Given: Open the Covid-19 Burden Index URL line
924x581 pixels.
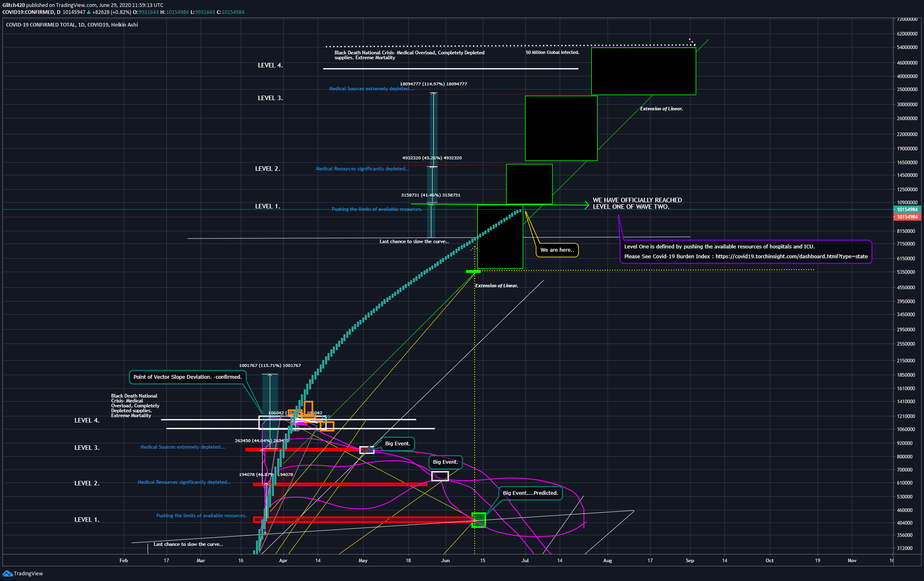Looking at the screenshot, I should coord(746,257).
